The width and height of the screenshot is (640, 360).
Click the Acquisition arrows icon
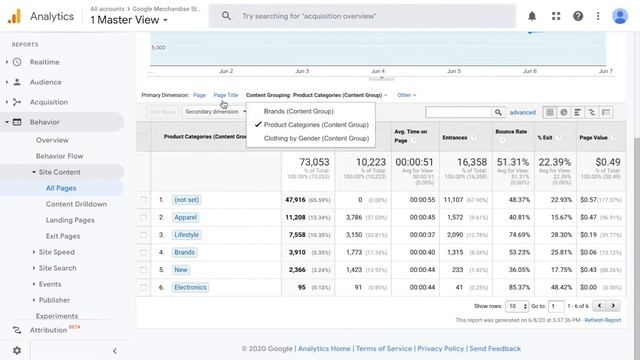pyautogui.click(x=17, y=102)
